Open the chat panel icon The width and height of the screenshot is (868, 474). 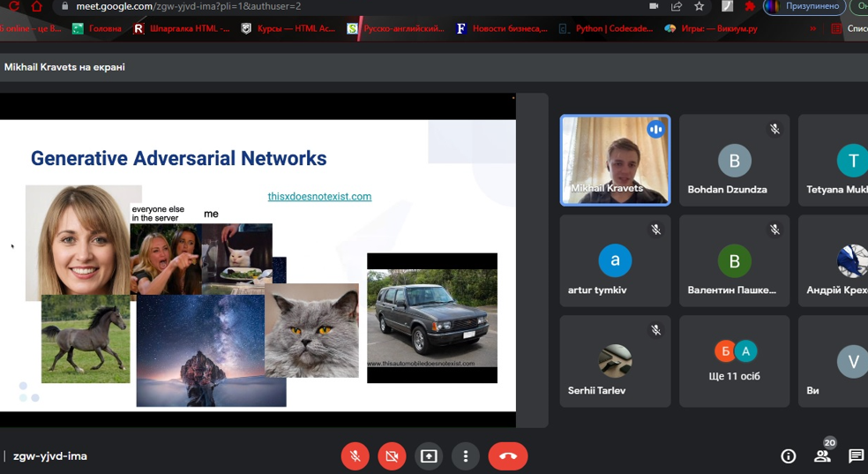click(x=856, y=456)
